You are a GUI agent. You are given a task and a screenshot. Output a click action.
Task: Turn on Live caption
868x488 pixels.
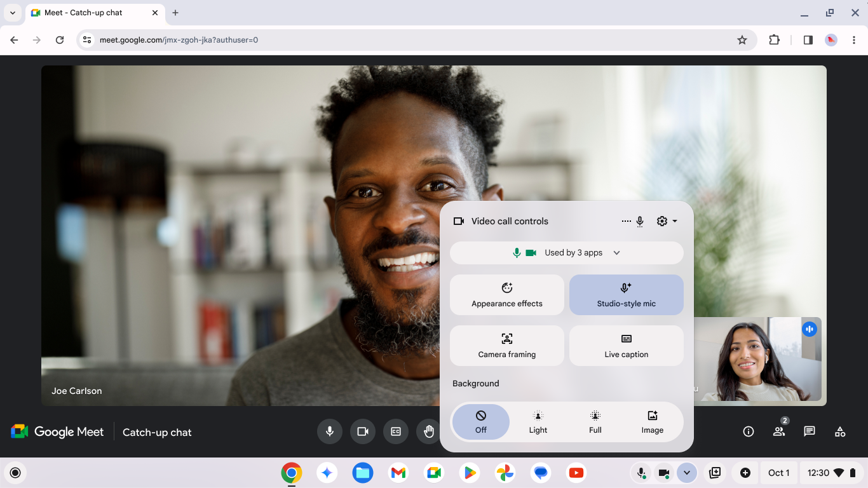coord(626,345)
